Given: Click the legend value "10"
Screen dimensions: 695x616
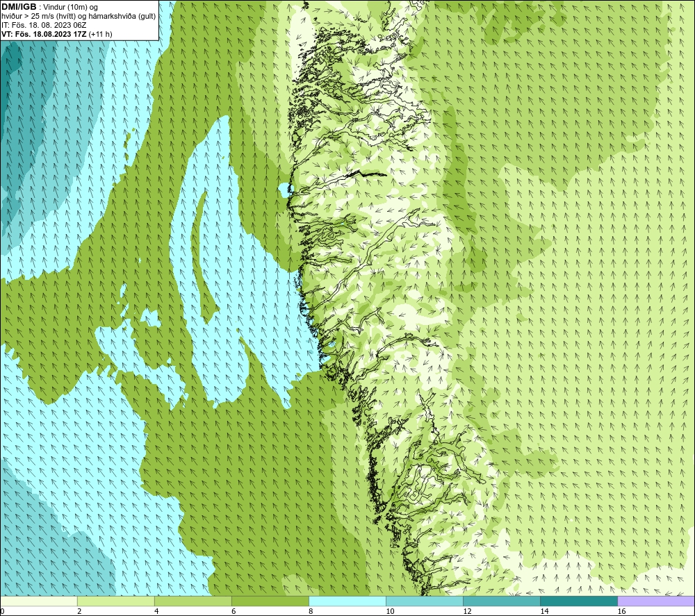Looking at the screenshot, I should pyautogui.click(x=390, y=611).
